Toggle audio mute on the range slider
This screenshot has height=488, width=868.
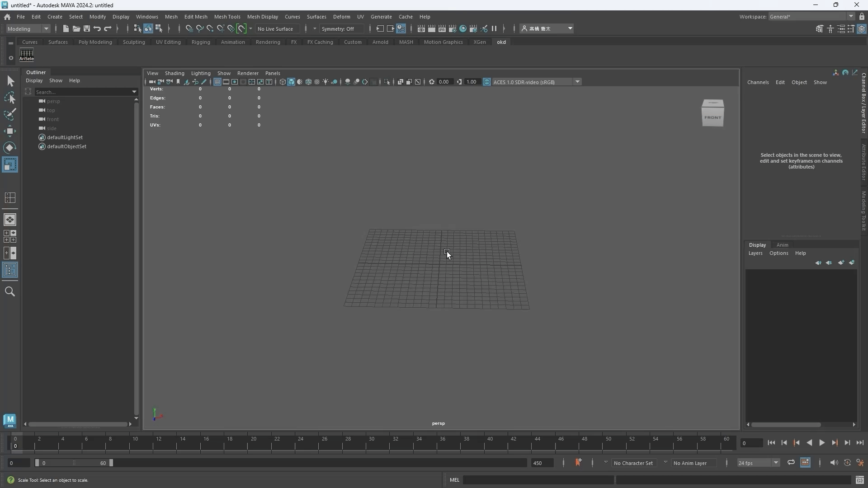[x=834, y=462]
